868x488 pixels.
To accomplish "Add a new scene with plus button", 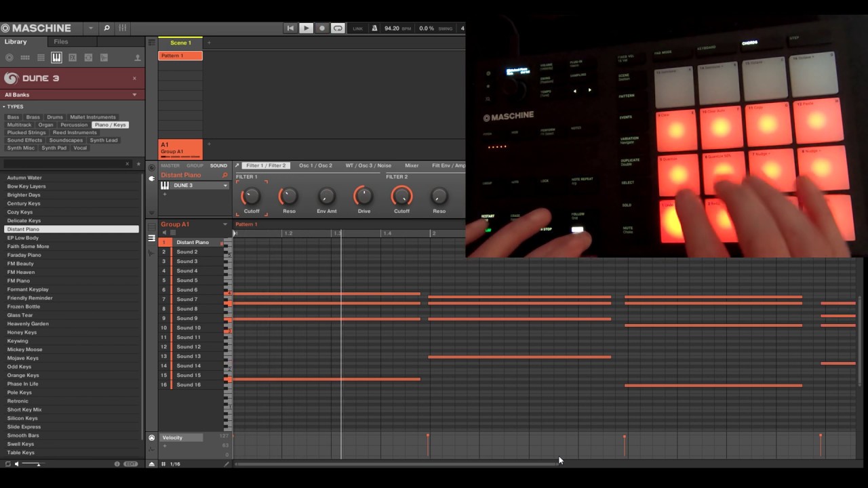I will coord(209,43).
